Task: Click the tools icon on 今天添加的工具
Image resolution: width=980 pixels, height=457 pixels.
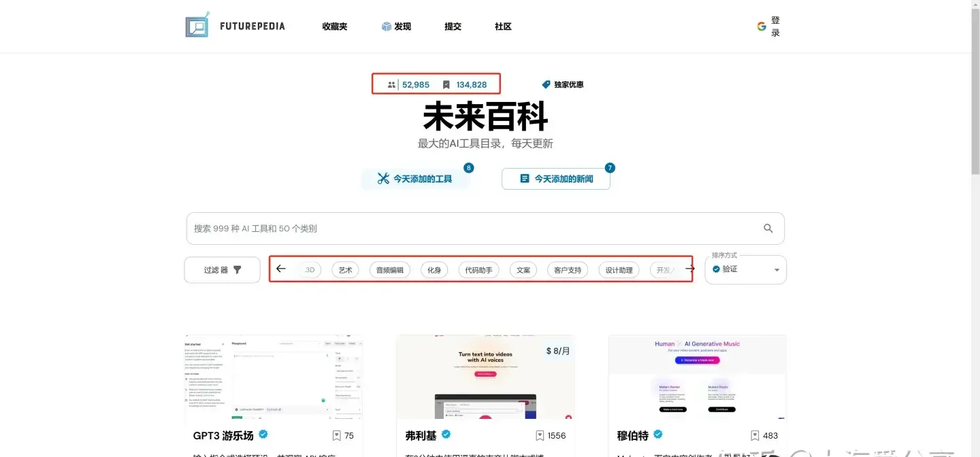Action: pos(383,179)
